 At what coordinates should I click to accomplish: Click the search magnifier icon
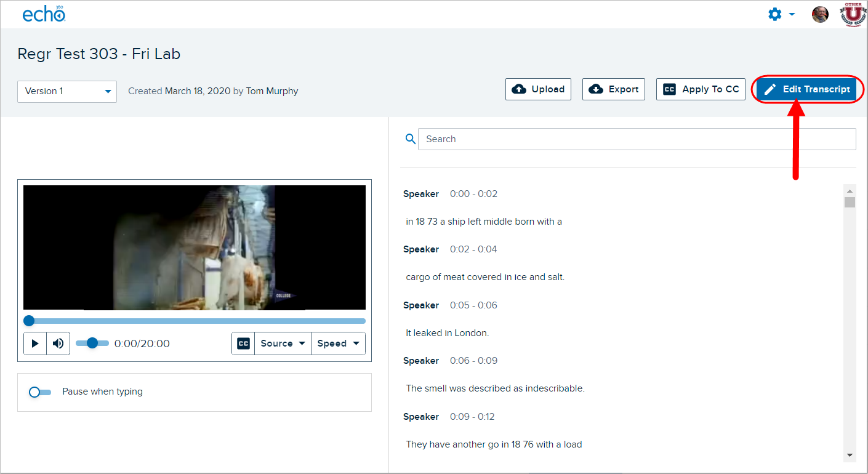point(410,139)
